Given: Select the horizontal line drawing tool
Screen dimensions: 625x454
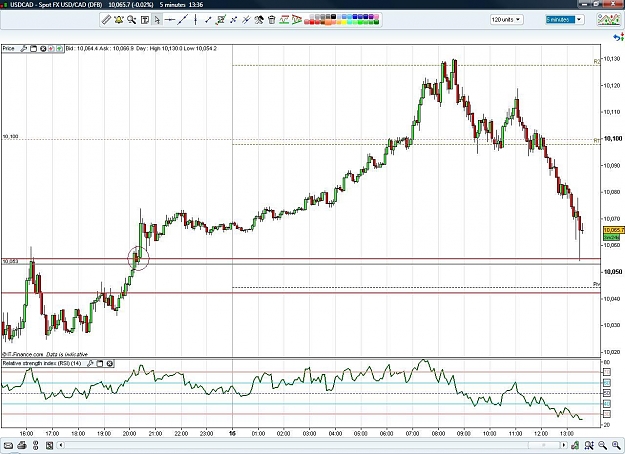Looking at the screenshot, I should (x=170, y=20).
